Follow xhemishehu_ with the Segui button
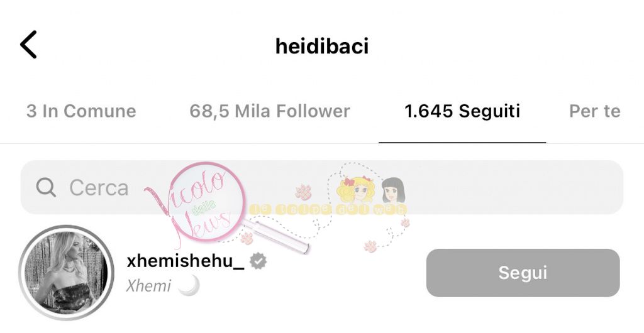This screenshot has width=644, height=333. click(523, 273)
